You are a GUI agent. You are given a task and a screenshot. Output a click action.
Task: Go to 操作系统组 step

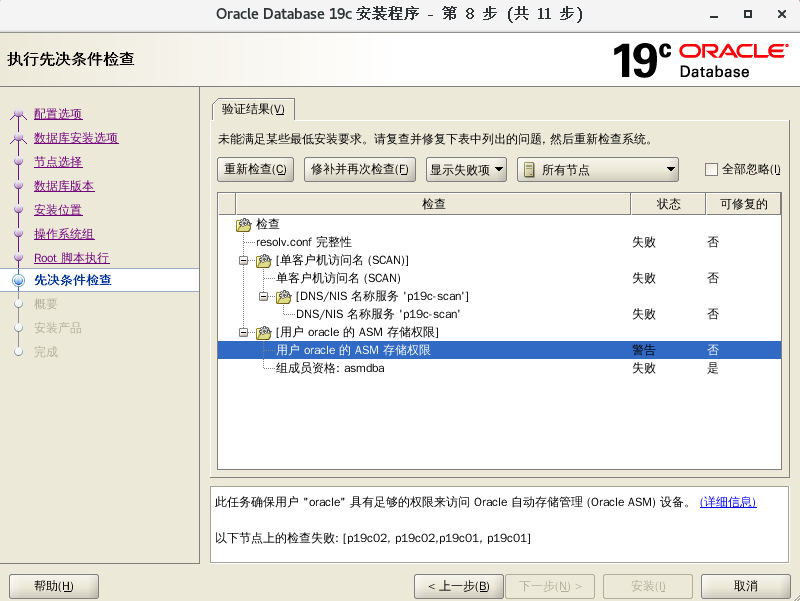coord(64,234)
